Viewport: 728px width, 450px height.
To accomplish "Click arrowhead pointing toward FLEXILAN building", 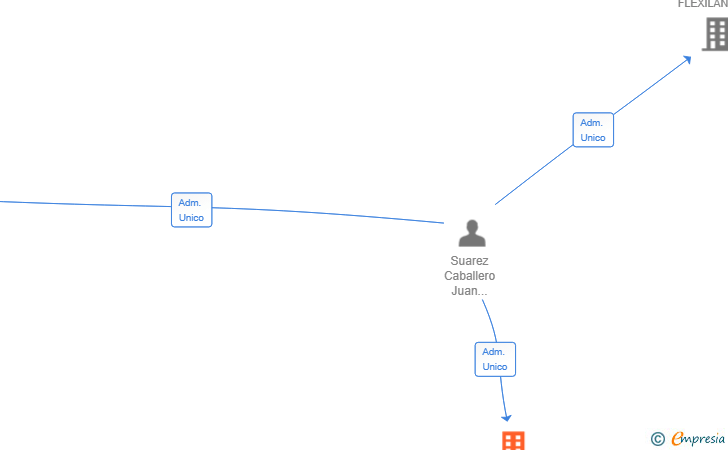I will tap(687, 60).
